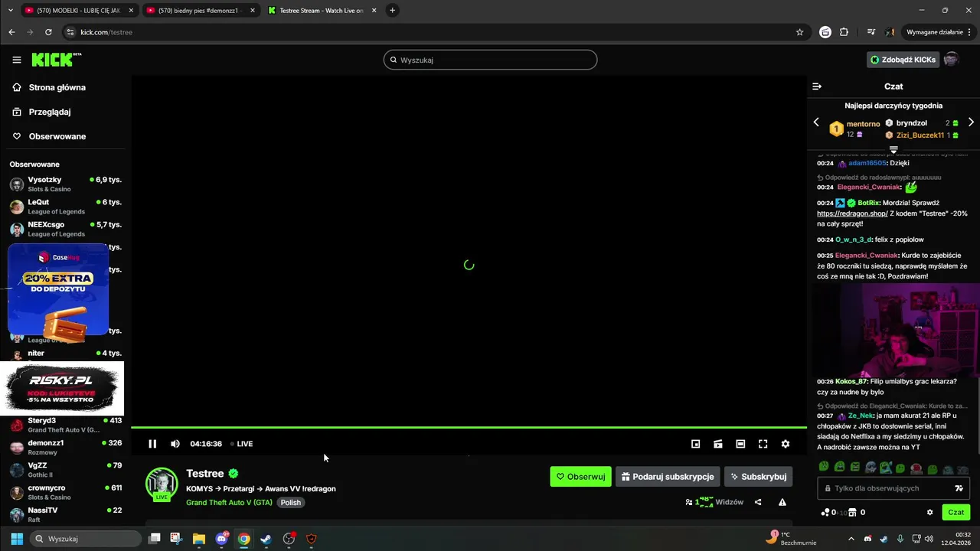Enter fullscreen video mode
The width and height of the screenshot is (980, 551).
(x=763, y=444)
